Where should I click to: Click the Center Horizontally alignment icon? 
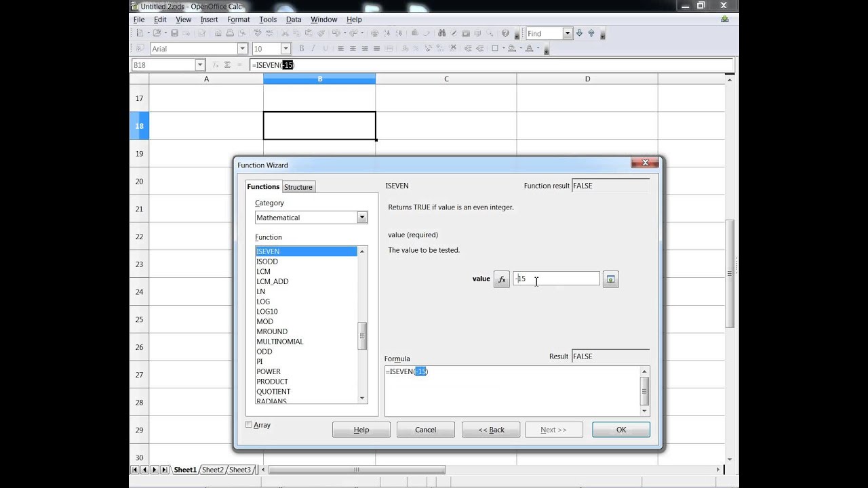point(353,48)
